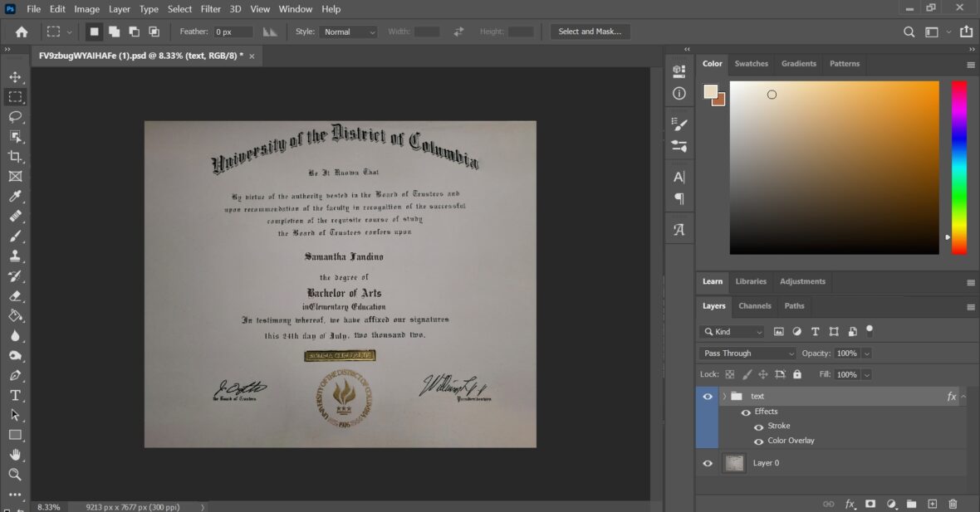This screenshot has height=512, width=980.
Task: Add a layer mask
Action: [870, 504]
